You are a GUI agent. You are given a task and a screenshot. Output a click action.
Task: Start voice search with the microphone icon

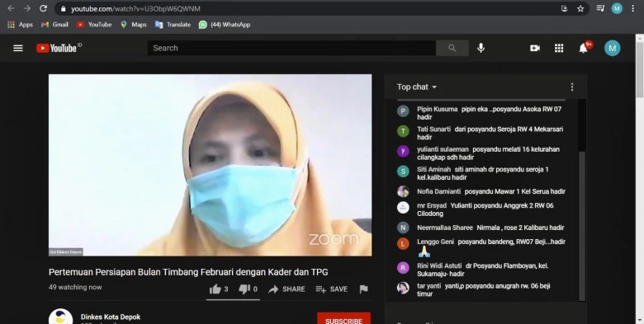(481, 48)
